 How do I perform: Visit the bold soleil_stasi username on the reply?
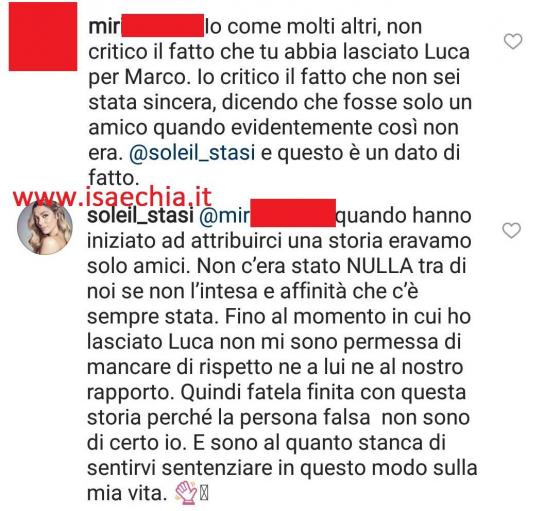click(x=140, y=216)
